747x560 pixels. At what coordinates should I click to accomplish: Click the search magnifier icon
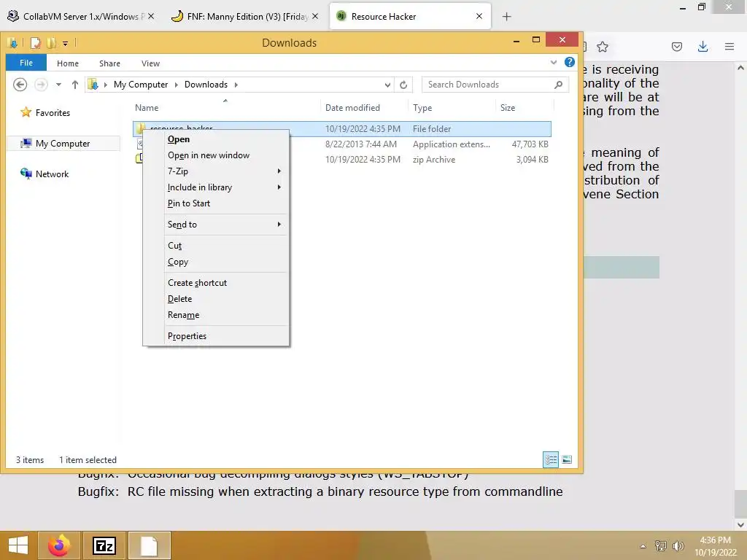(559, 85)
